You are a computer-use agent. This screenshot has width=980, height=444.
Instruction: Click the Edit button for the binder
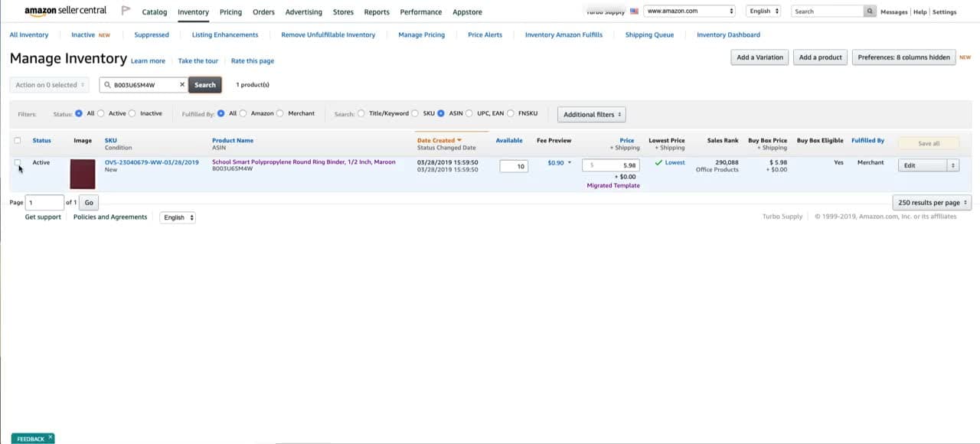[x=922, y=165]
